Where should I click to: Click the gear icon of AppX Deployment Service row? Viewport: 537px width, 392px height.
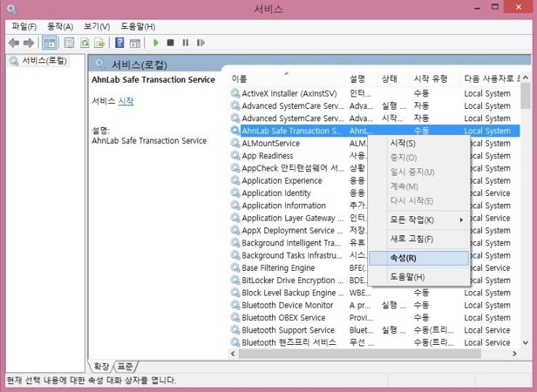[235, 230]
